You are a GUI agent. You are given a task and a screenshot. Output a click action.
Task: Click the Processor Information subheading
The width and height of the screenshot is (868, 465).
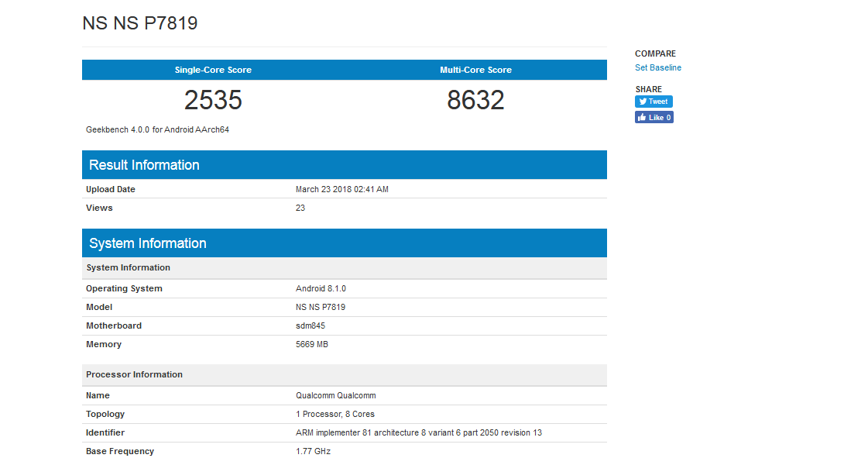coord(134,375)
